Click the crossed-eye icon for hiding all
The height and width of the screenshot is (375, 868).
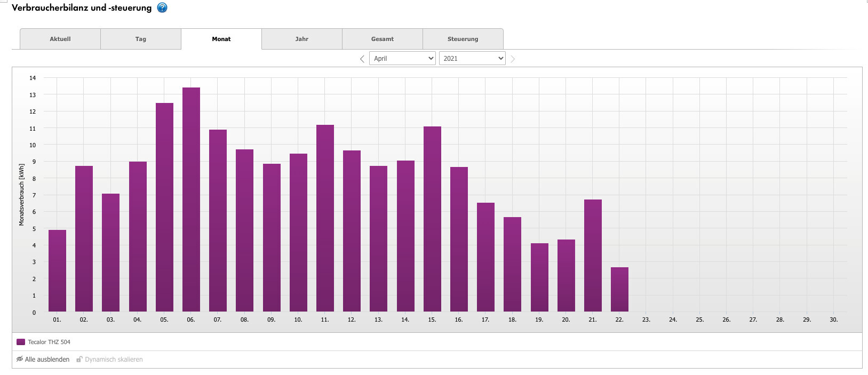(x=20, y=360)
